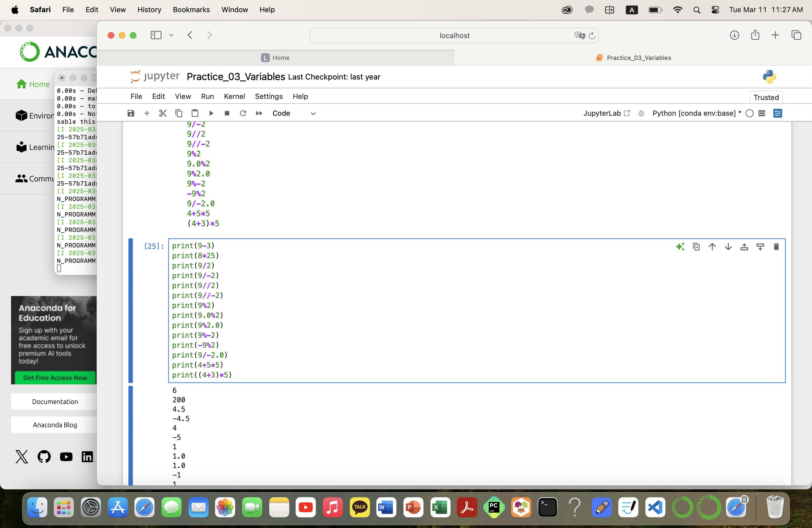Open the Jupyter Settings menu
Image resolution: width=812 pixels, height=528 pixels.
[x=269, y=96]
